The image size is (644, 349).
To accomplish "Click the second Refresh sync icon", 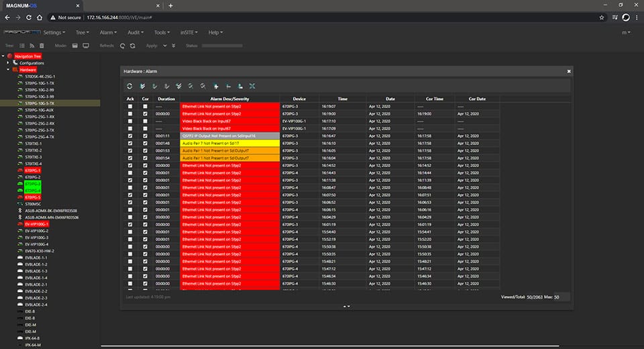I will 133,46.
